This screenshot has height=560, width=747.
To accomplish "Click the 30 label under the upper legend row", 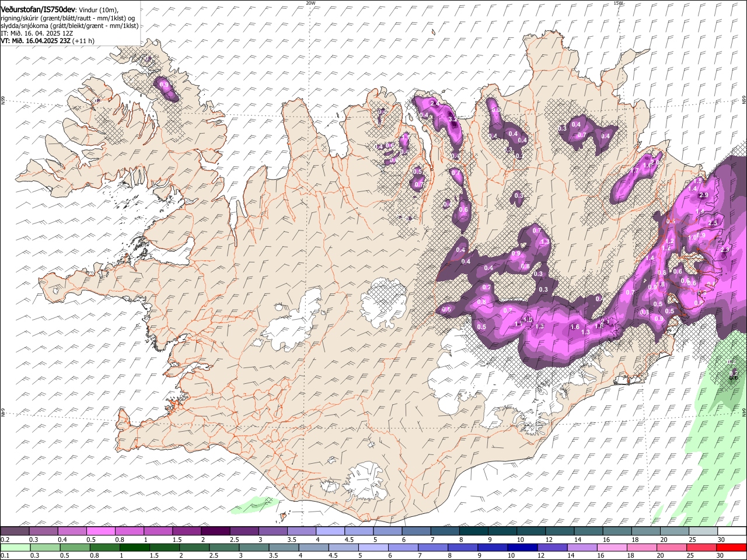I will [721, 540].
